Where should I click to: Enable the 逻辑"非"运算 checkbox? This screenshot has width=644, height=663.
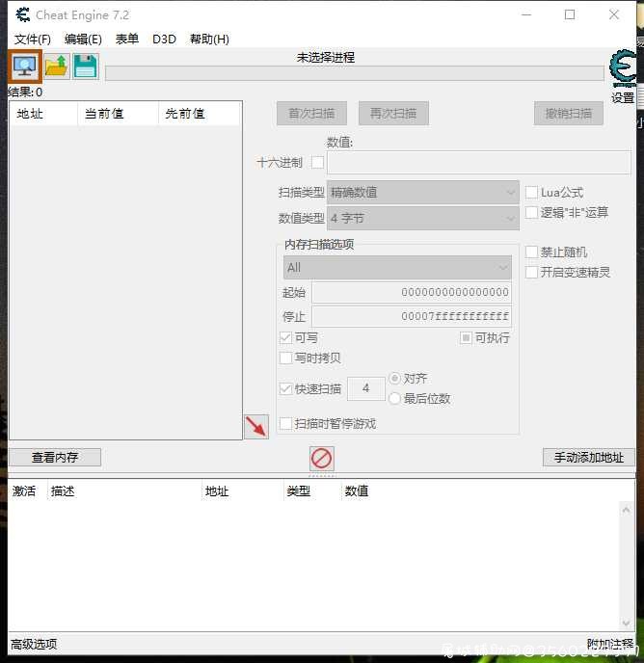pos(531,212)
